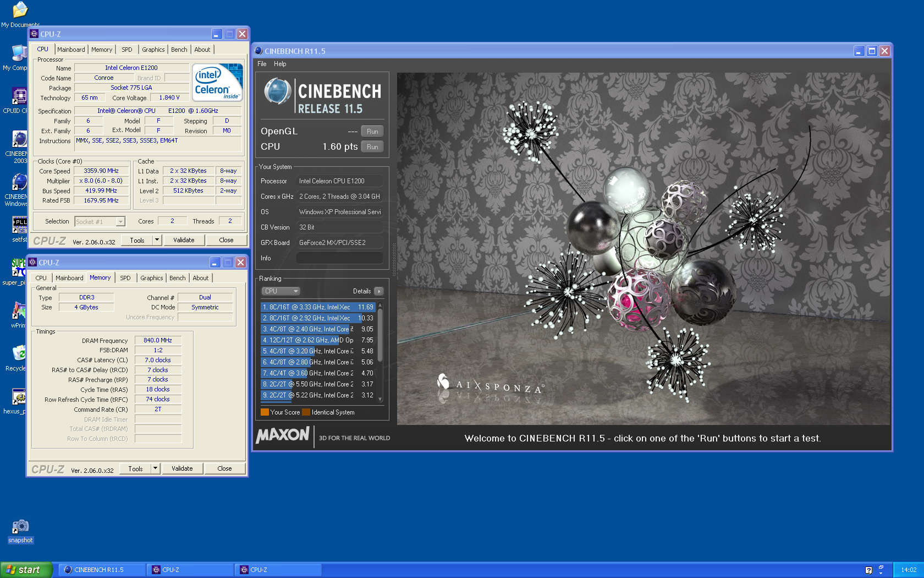Viewport: 924px width, 578px height.
Task: Open setfsb desktop icon
Action: (19, 229)
